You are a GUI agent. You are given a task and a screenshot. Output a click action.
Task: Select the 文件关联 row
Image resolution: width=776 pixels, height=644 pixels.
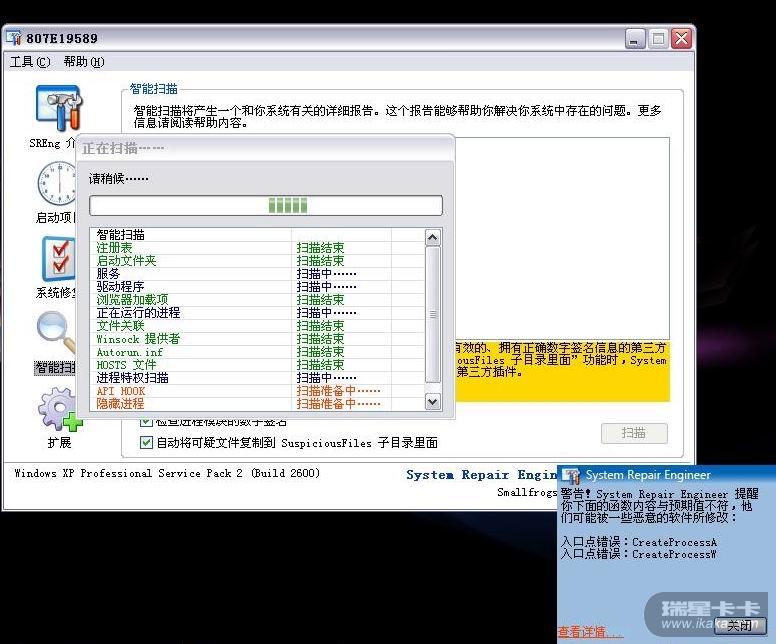257,326
